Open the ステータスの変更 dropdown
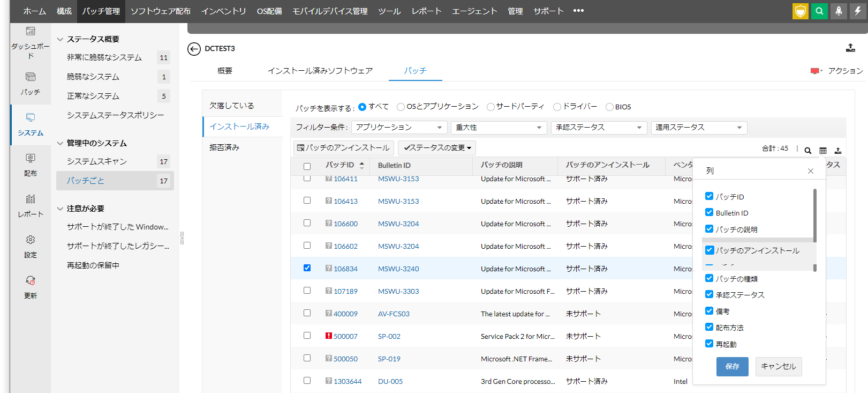Screen dimensions: 868x393 (x=437, y=148)
